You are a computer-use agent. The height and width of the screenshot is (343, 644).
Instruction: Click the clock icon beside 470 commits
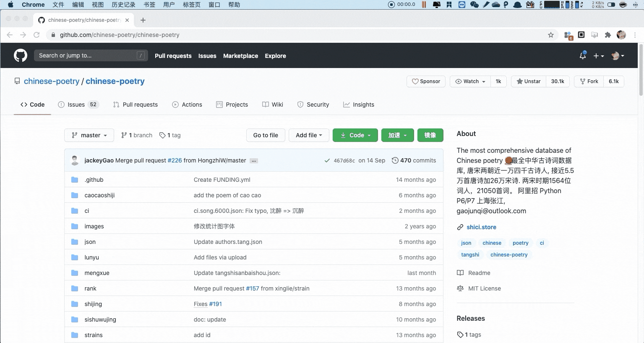[x=395, y=160]
